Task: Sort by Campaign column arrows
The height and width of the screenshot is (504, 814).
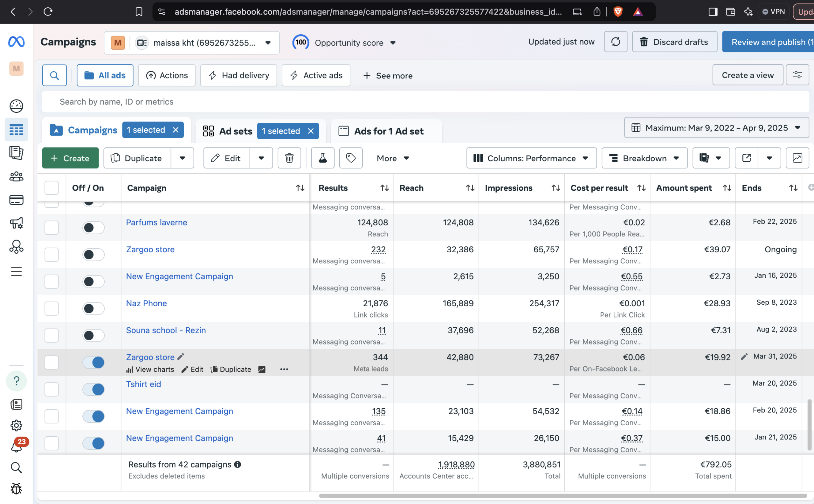Action: pyautogui.click(x=300, y=188)
